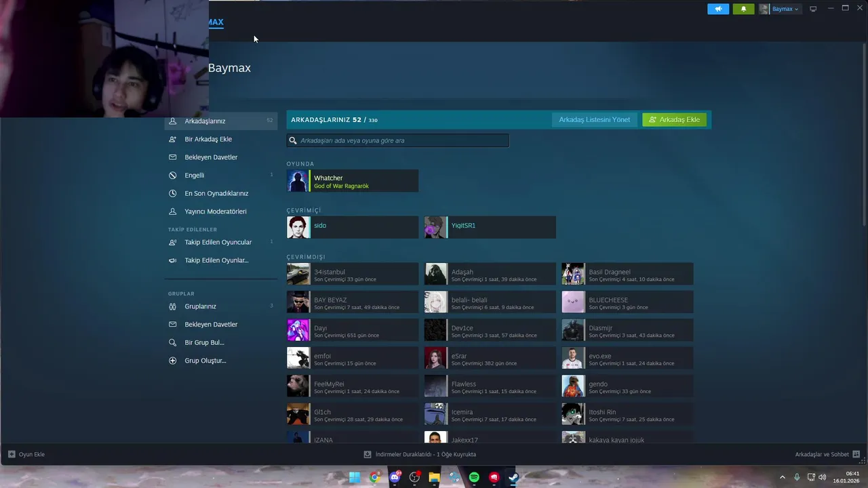Click the volume speaker tray icon
Screen dimensions: 868x488
pos(823,477)
